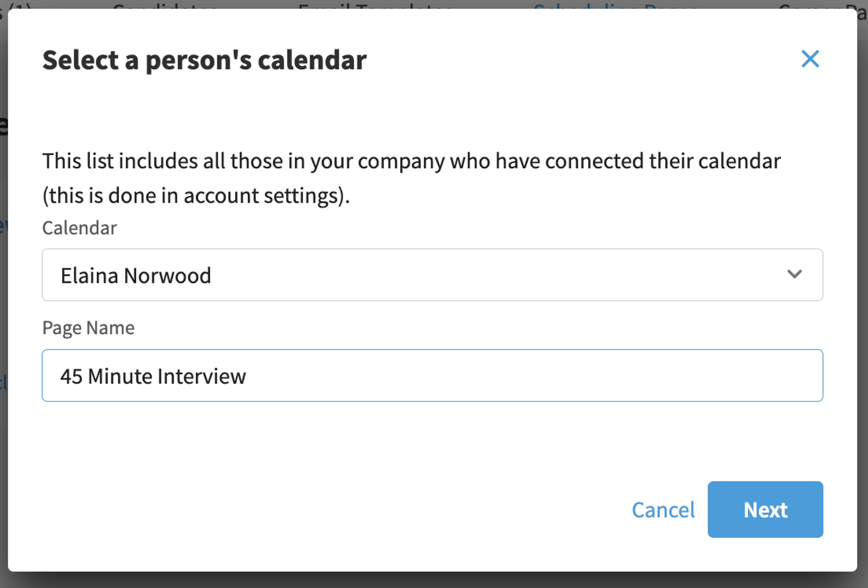This screenshot has width=868, height=588.
Task: Switch to the Email Templates tab behind dialog
Action: [x=375, y=5]
